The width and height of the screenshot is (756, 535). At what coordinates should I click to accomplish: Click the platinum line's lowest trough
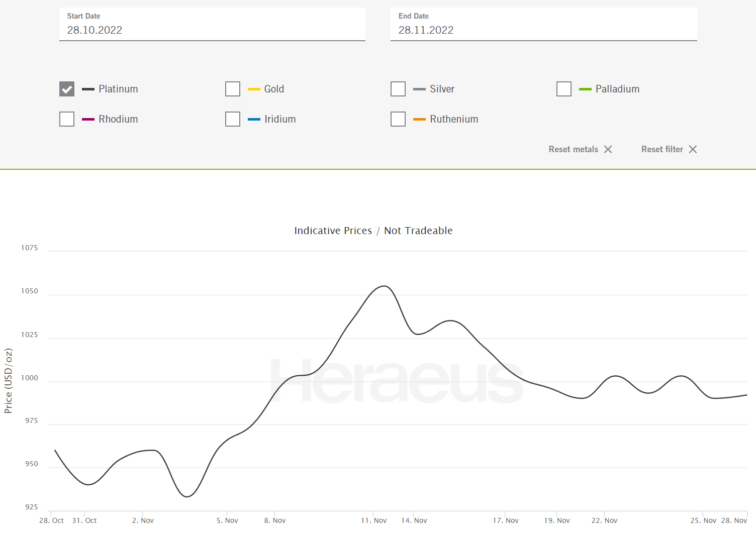(x=187, y=496)
